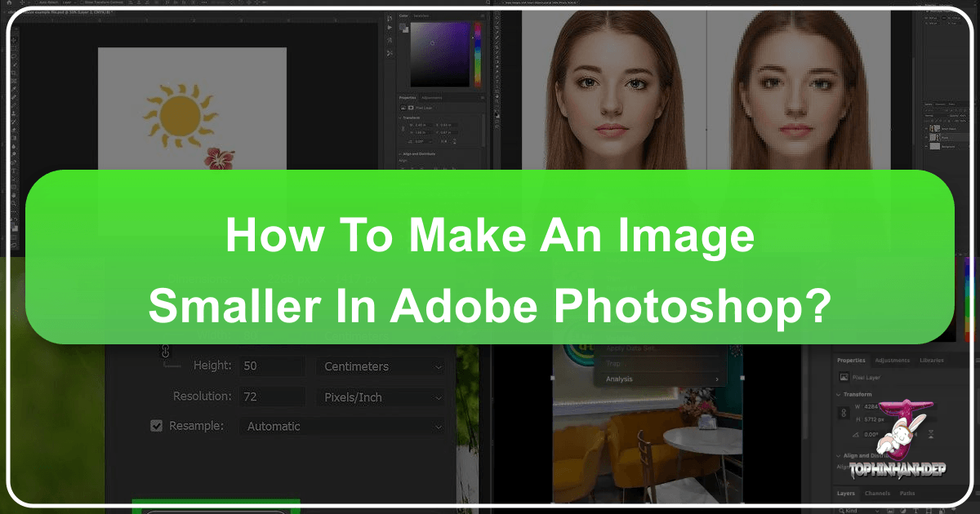The height and width of the screenshot is (514, 980).
Task: Open the Automatic resample method dropdown
Action: click(341, 425)
